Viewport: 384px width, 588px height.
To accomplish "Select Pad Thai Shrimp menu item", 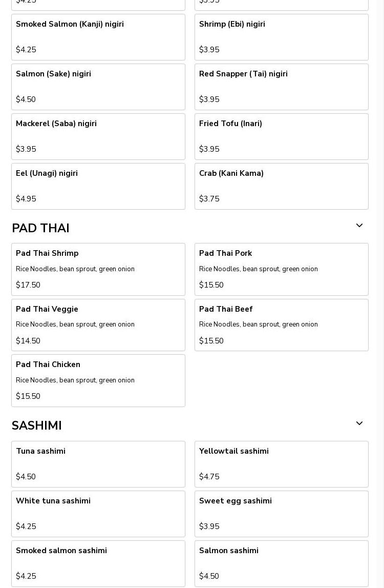I will [98, 269].
